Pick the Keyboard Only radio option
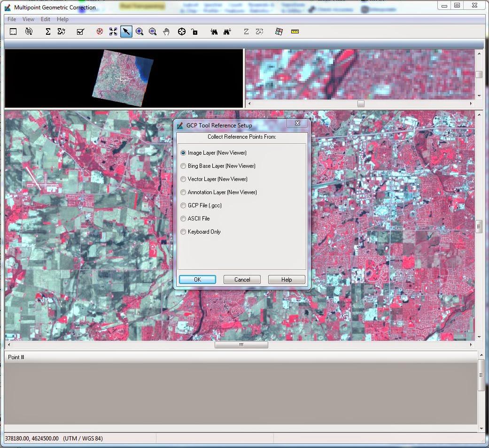 (x=183, y=232)
